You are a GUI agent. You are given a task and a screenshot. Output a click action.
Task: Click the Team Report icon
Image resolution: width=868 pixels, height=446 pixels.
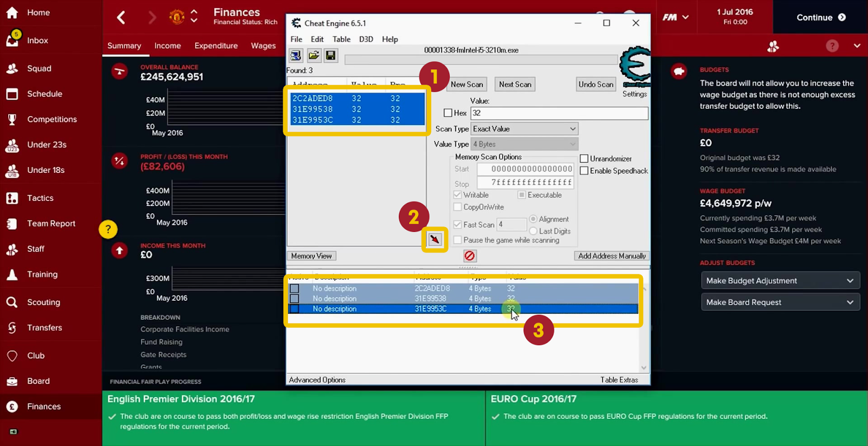coord(12,223)
